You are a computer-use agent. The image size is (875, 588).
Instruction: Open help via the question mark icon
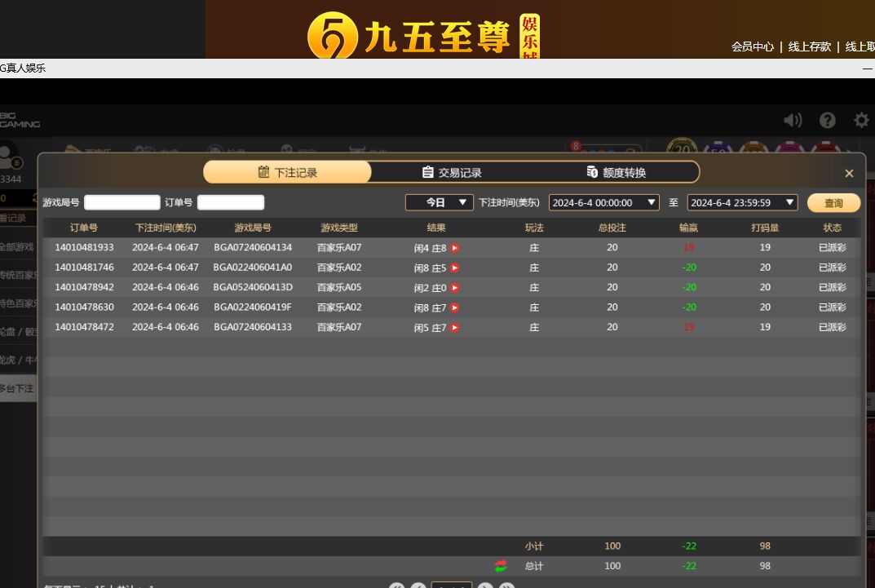pyautogui.click(x=828, y=121)
